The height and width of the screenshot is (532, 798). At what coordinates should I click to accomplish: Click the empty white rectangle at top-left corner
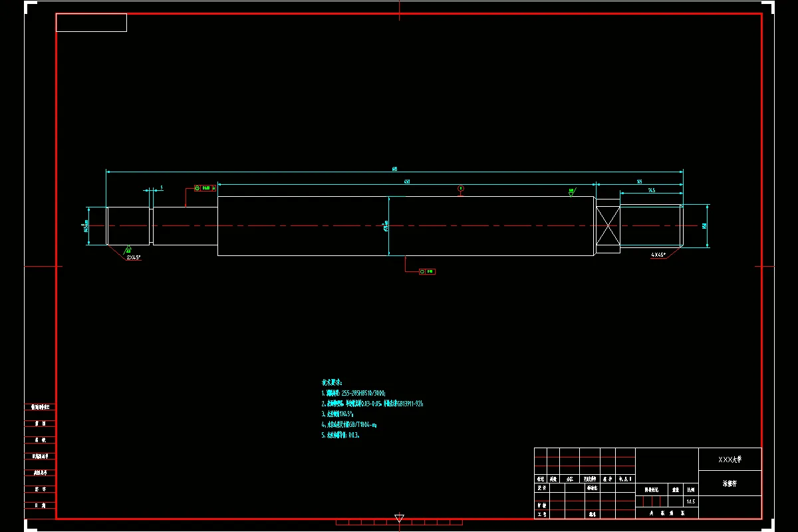[x=91, y=23]
